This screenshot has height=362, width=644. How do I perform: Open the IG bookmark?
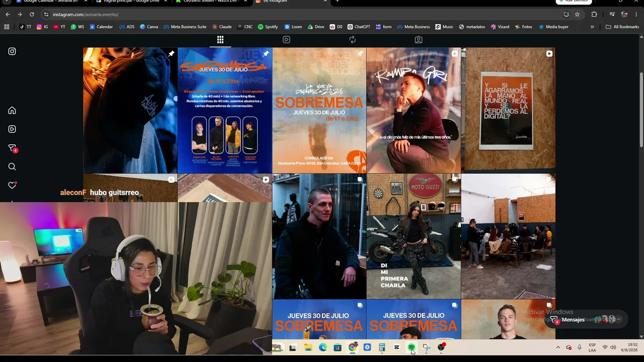[x=42, y=27]
